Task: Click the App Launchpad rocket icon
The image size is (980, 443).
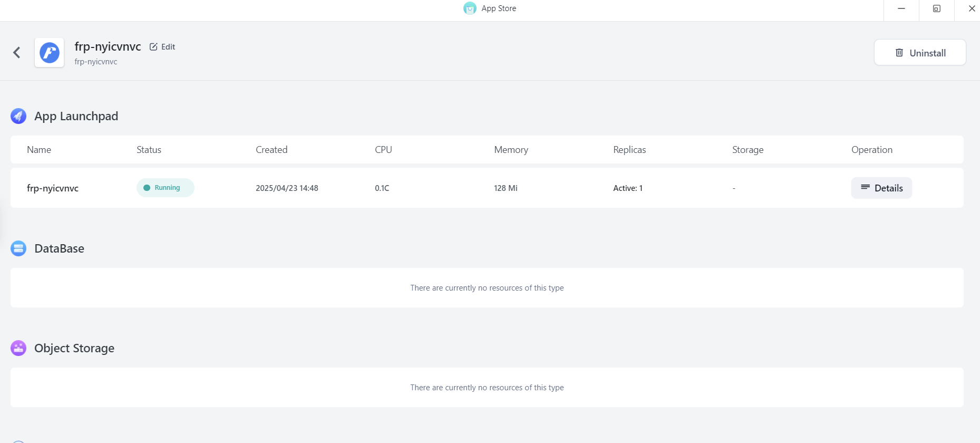Action: (18, 116)
